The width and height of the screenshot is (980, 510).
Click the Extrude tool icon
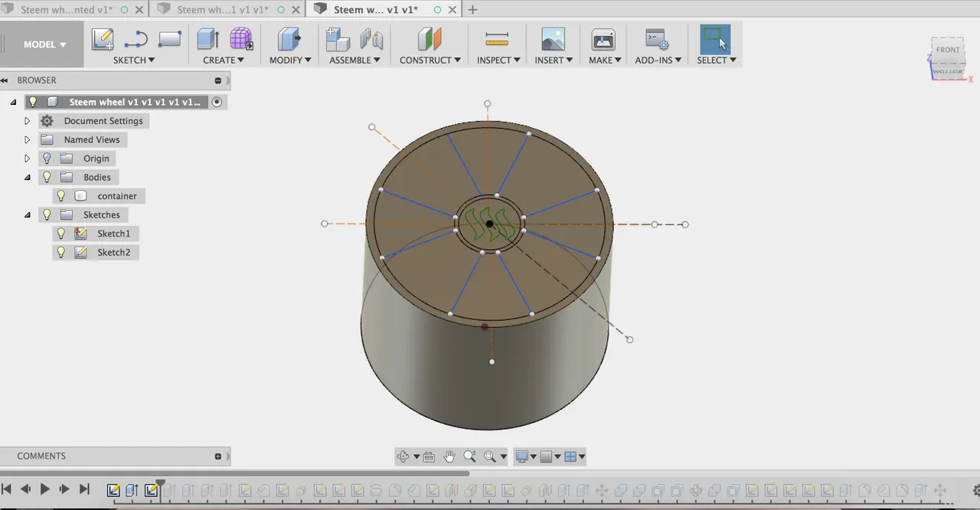point(207,39)
